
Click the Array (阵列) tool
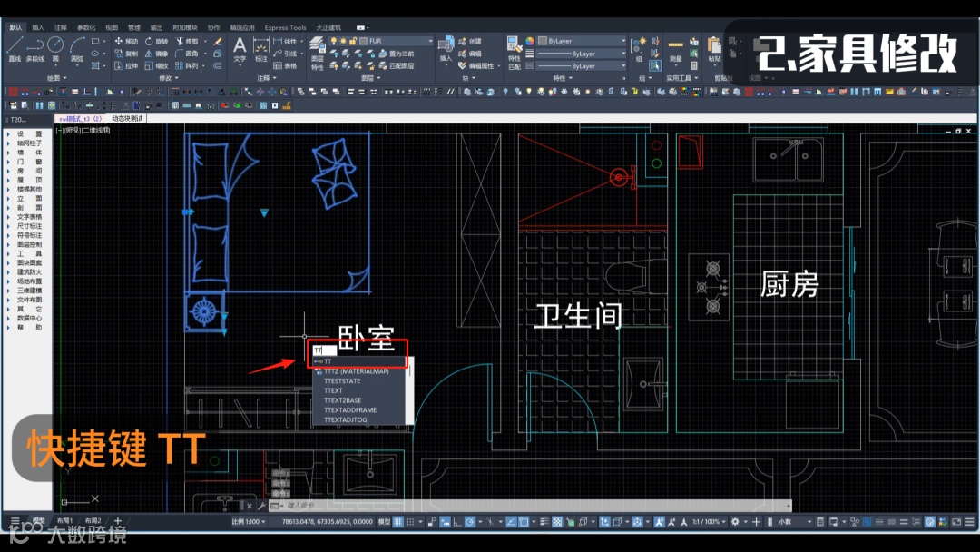(x=187, y=65)
